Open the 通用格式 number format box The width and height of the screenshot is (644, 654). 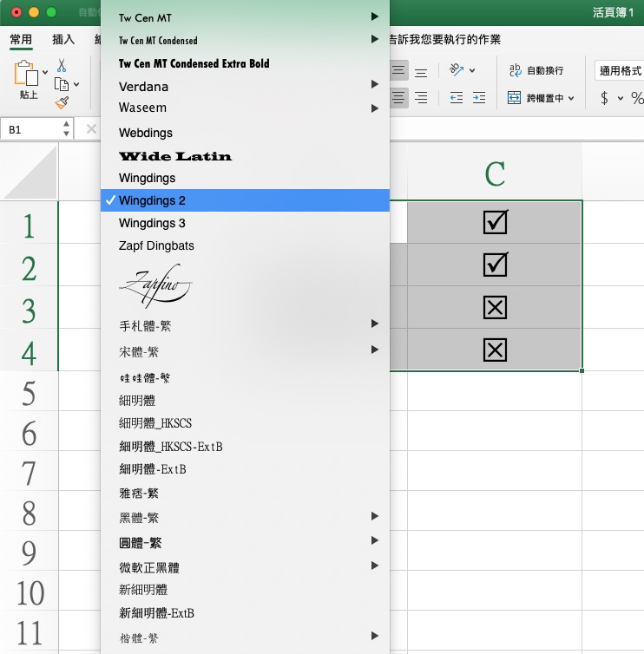click(x=620, y=70)
